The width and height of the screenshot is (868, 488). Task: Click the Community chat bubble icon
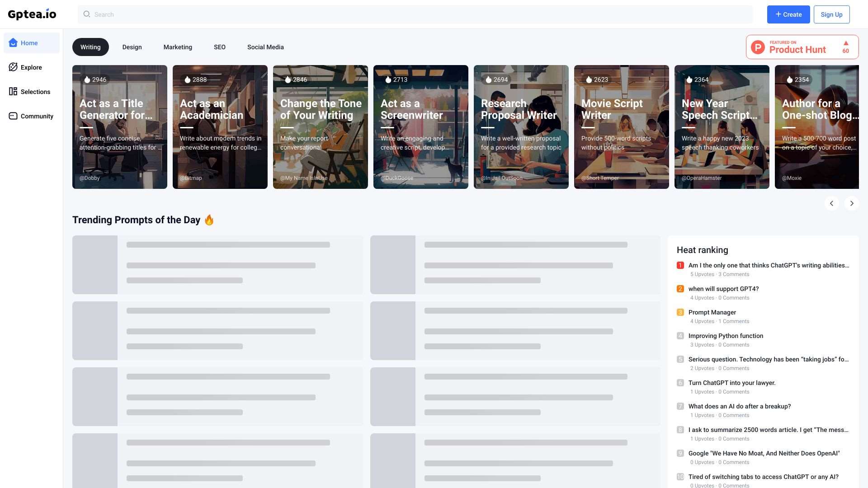pos(13,116)
